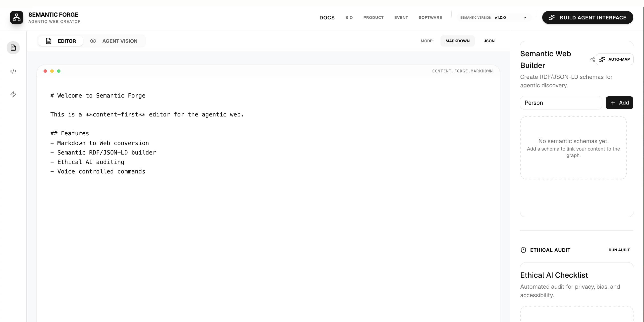Expand the v1.0.0 version selector chevron
This screenshot has height=322, width=644.
pyautogui.click(x=525, y=17)
